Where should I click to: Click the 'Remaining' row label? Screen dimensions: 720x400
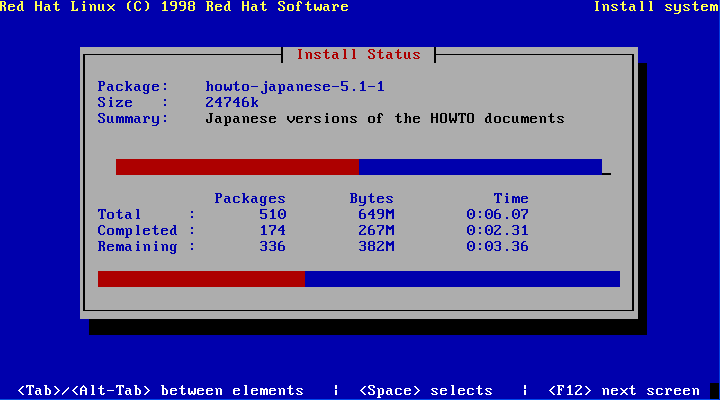click(x=137, y=247)
